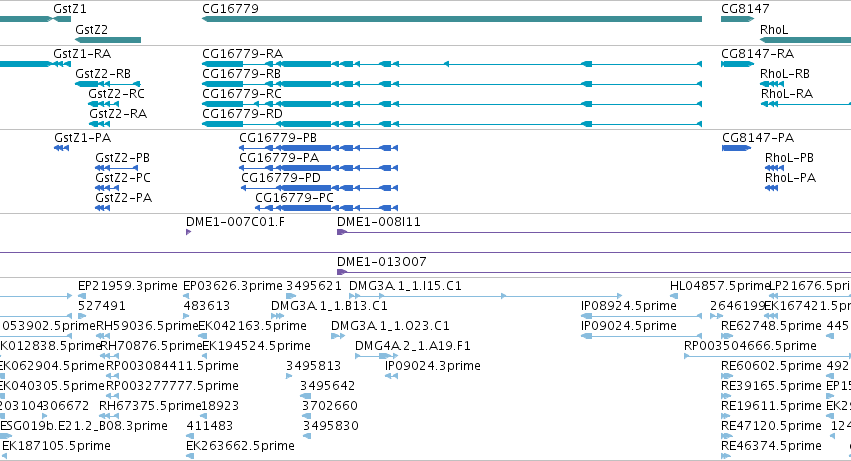Viewport: 851px width, 461px height.
Task: Select the EK042163.5prime label
Action: click(x=252, y=326)
